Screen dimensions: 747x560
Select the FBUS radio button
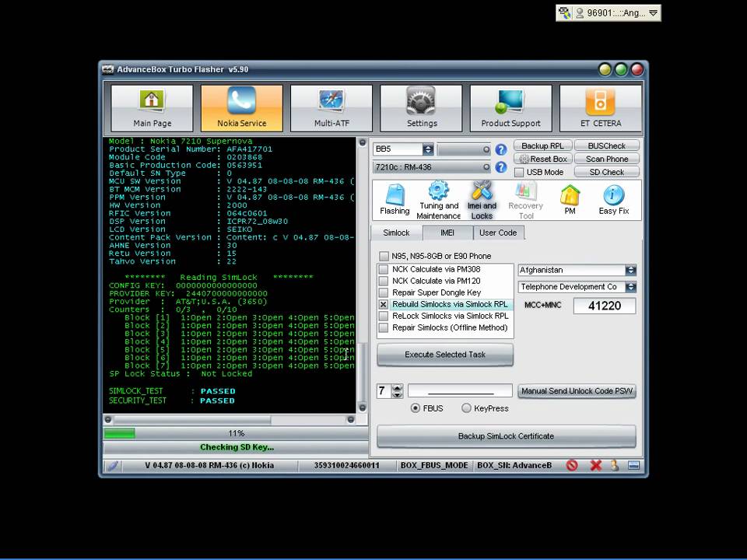(x=416, y=408)
